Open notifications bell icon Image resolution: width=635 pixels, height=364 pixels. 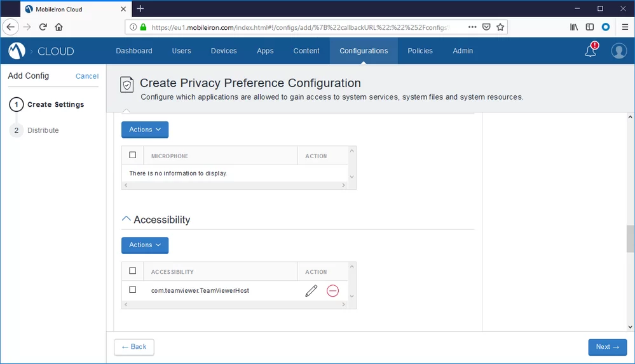[x=591, y=51]
